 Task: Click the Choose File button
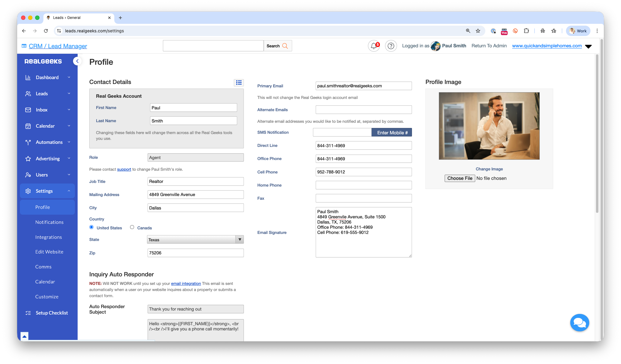click(x=459, y=178)
